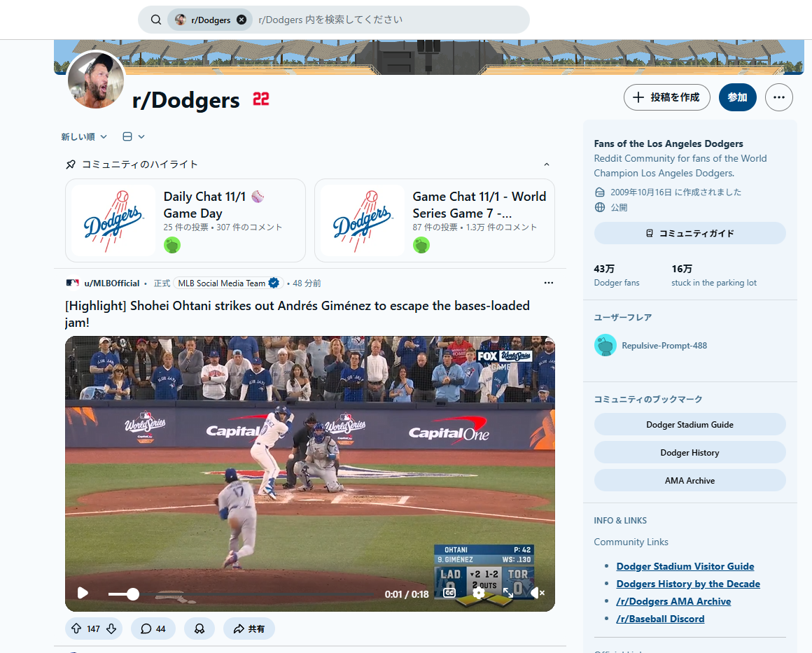Click the 参加 join button
The image size is (812, 653).
pos(737,98)
